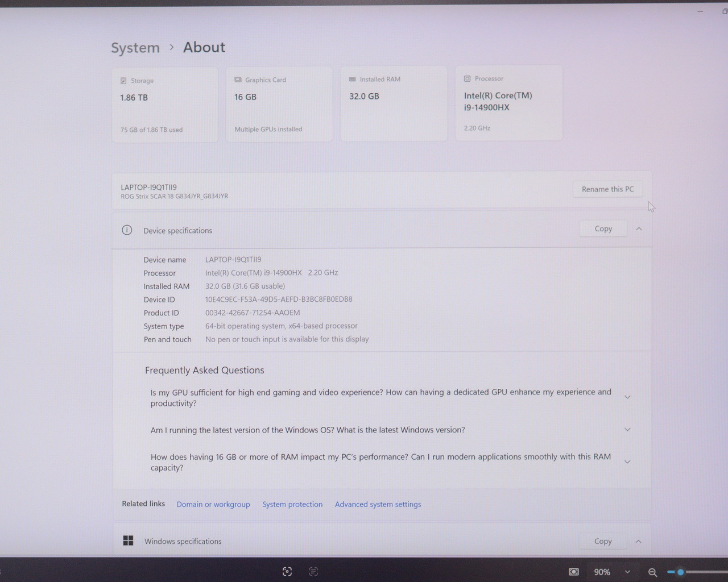This screenshot has width=728, height=582.
Task: Open System protection link
Action: [x=292, y=504]
